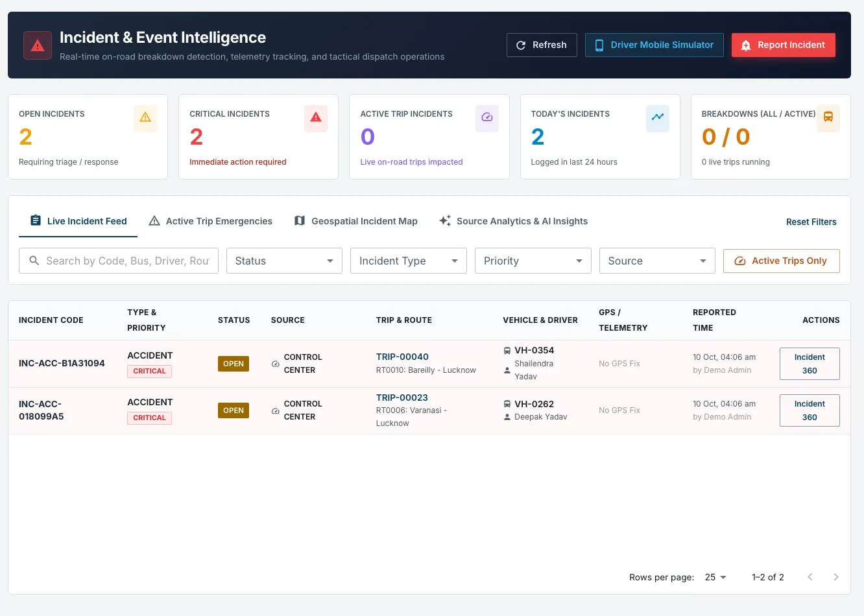Switch to Live Incident Feed tab

(78, 221)
